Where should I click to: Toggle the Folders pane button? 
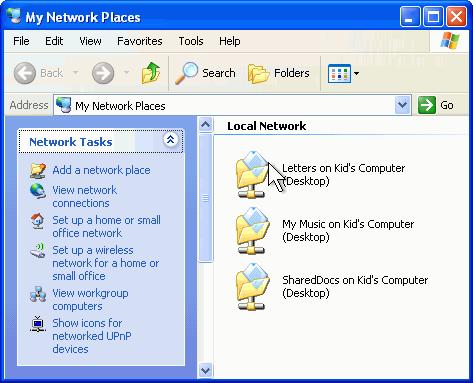279,73
